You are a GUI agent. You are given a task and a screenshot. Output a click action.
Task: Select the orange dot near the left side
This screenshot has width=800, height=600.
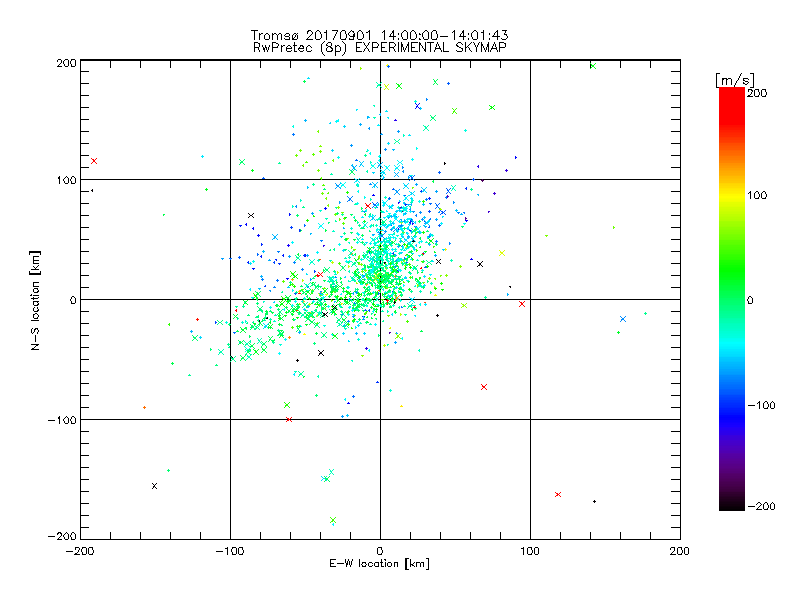(144, 408)
